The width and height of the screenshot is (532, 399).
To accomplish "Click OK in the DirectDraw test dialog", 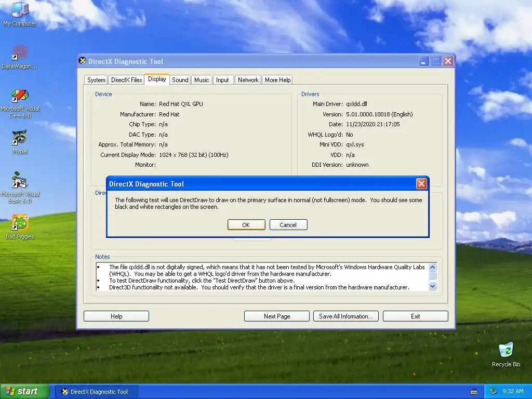I will [246, 224].
